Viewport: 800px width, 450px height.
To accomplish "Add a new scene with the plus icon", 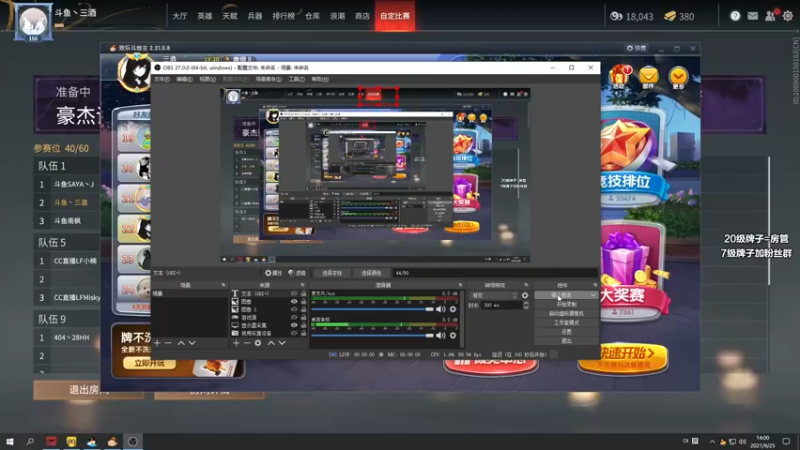I will click(157, 343).
